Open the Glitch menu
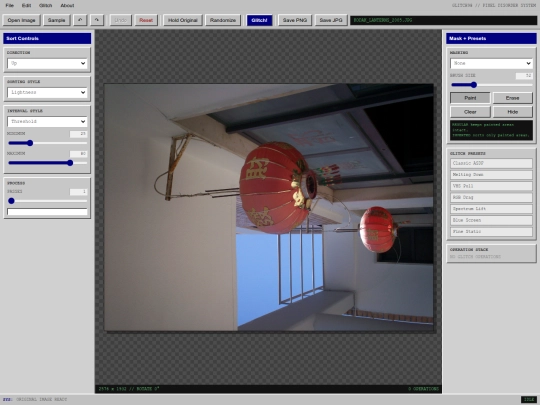 pyautogui.click(x=45, y=5)
